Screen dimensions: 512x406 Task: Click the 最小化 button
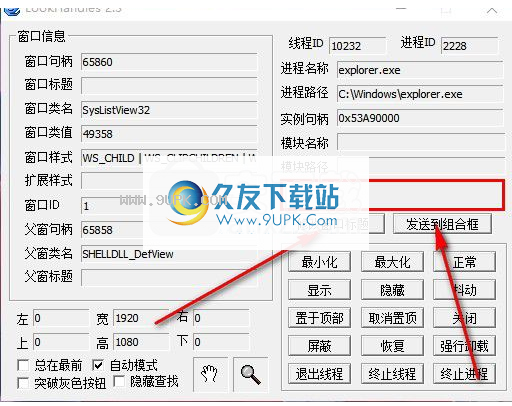pyautogui.click(x=319, y=262)
